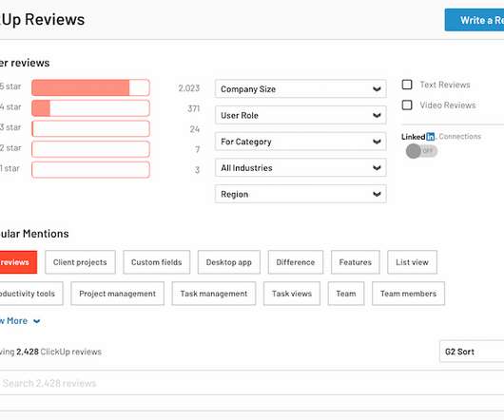Click the 4 star label
The width and height of the screenshot is (504, 420).
point(10,107)
